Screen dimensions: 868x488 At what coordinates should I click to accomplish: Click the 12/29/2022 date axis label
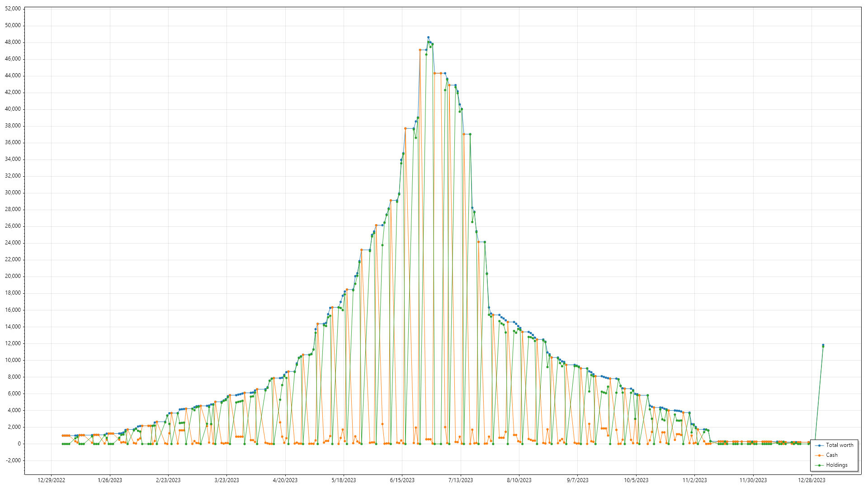(51, 480)
